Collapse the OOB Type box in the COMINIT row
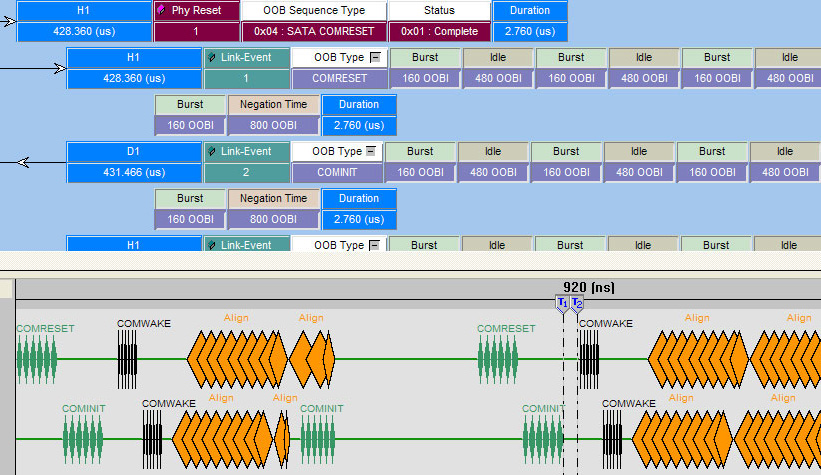The image size is (821, 475). pyautogui.click(x=371, y=151)
